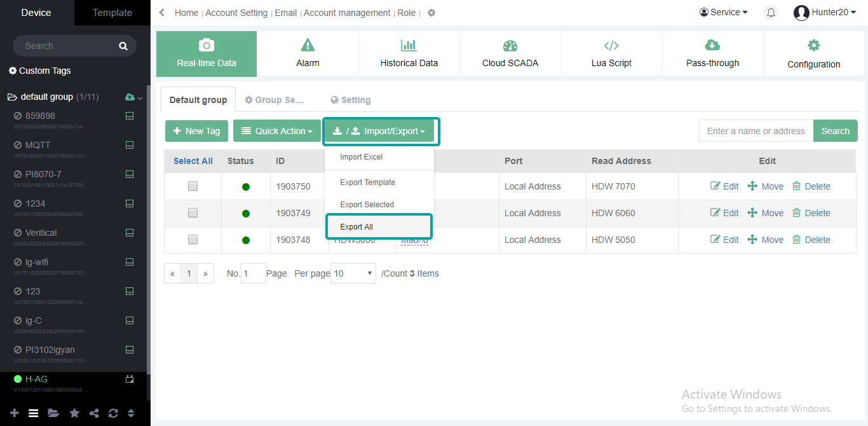Click the add device plus icon

14,413
